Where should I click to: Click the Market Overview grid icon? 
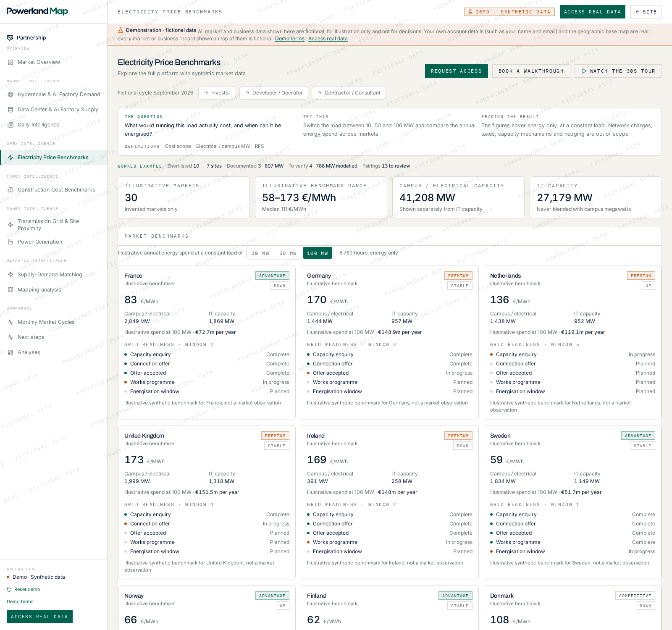[x=10, y=62]
